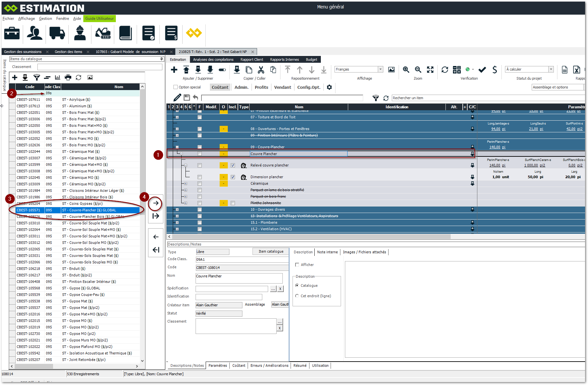Expand the 10 - Ouvrages divers row

[x=177, y=210]
